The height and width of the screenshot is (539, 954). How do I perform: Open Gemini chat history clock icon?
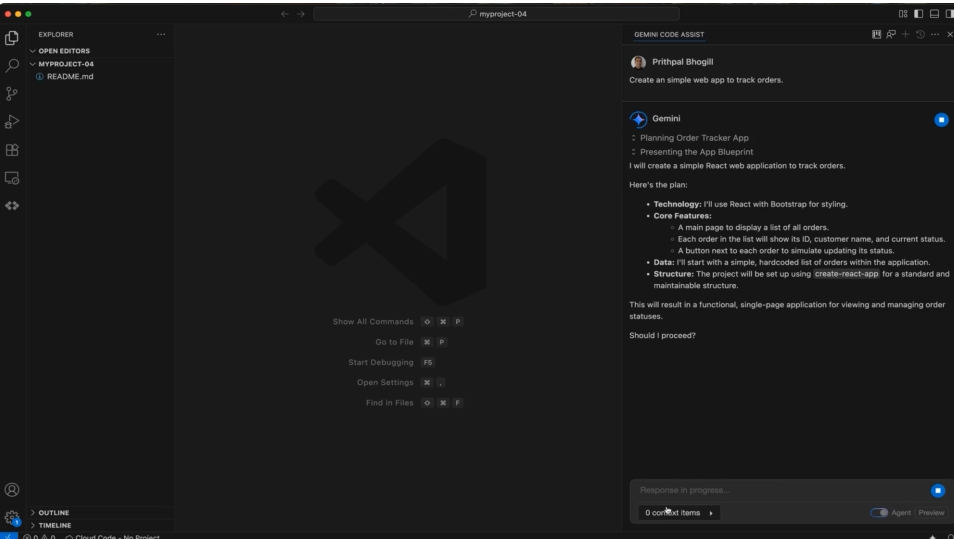pos(920,35)
